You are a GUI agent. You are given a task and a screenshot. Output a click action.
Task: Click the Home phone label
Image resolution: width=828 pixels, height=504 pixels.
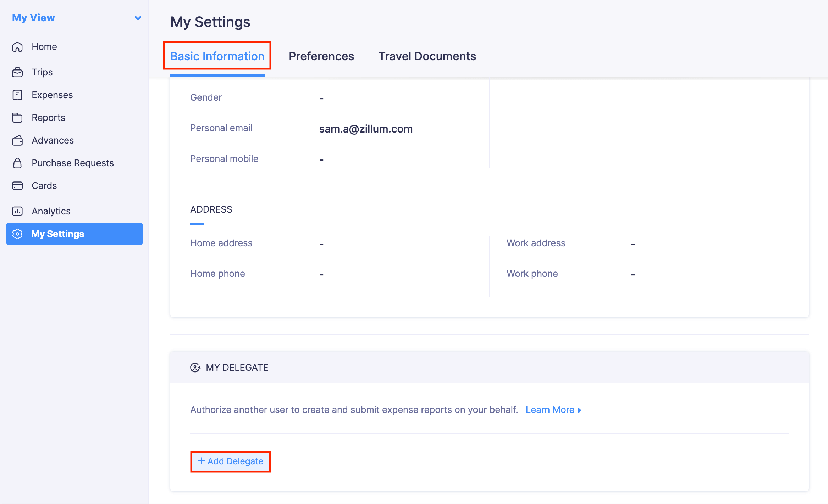(217, 274)
